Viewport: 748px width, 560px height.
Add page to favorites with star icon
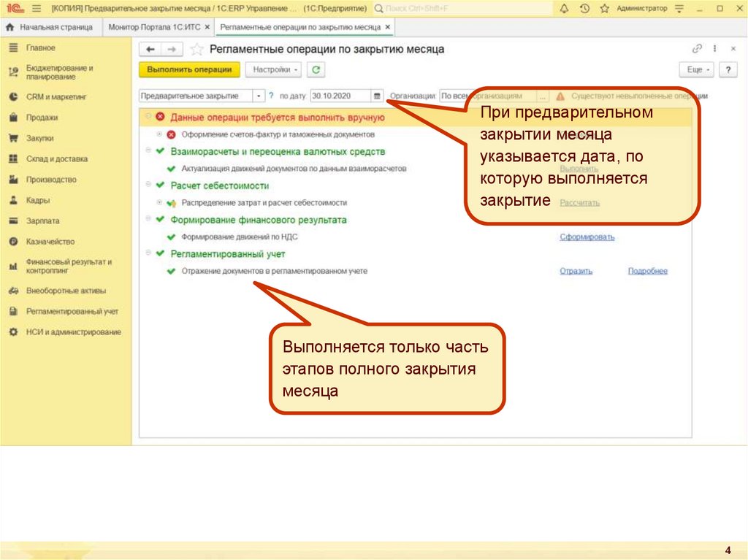pyautogui.click(x=196, y=50)
